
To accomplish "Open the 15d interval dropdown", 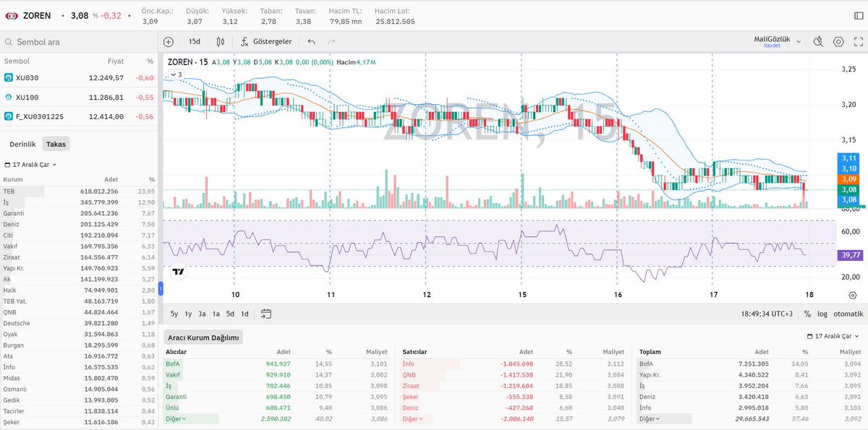I will [x=194, y=42].
